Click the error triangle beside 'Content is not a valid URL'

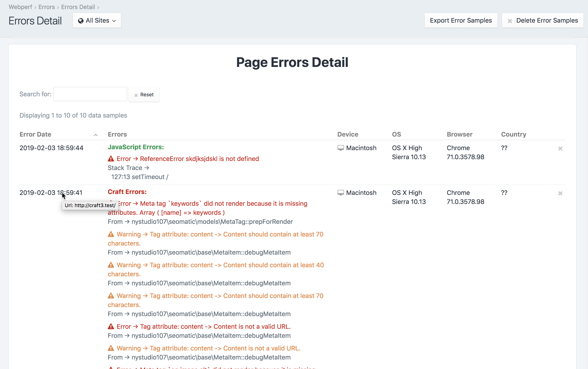click(x=111, y=326)
